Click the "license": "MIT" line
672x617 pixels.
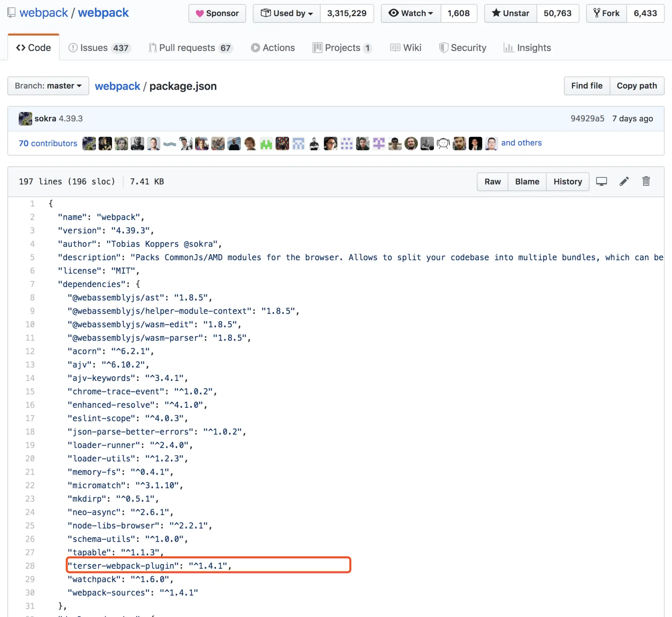coord(99,271)
